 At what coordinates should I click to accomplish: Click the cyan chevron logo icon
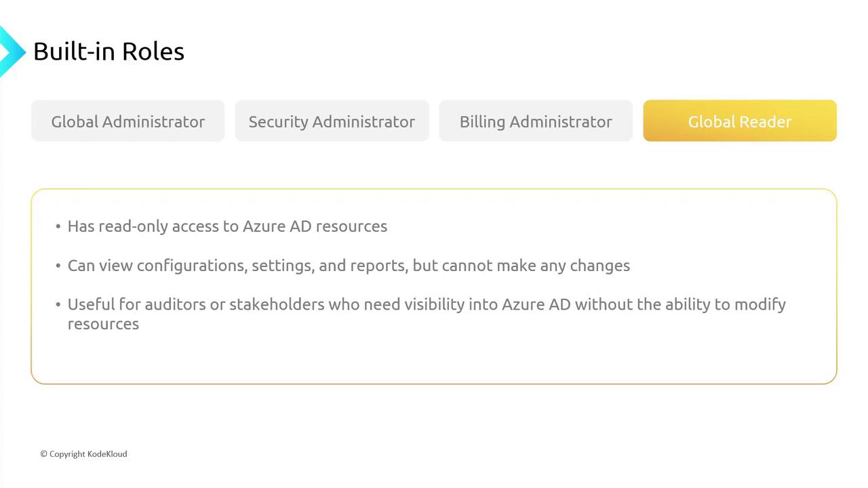11,52
